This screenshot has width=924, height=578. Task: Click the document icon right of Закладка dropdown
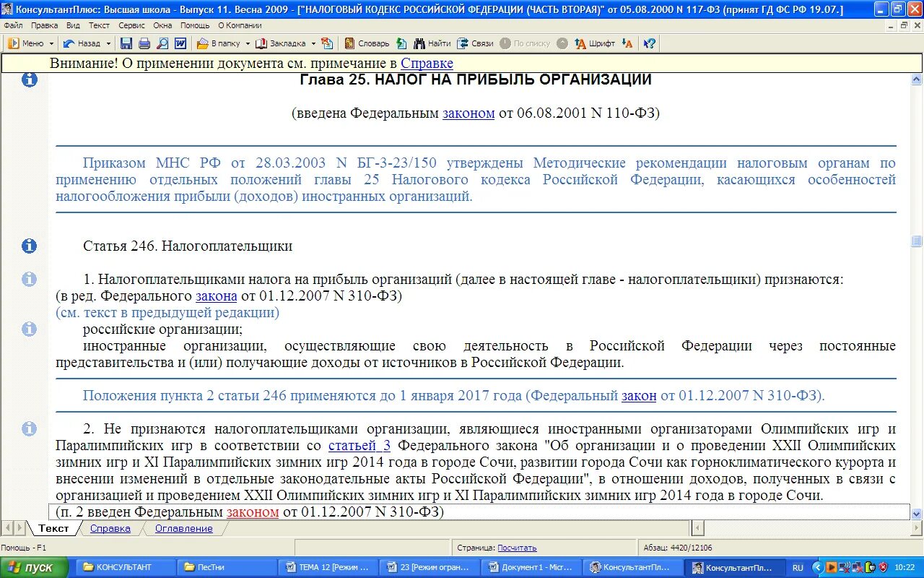click(x=327, y=43)
